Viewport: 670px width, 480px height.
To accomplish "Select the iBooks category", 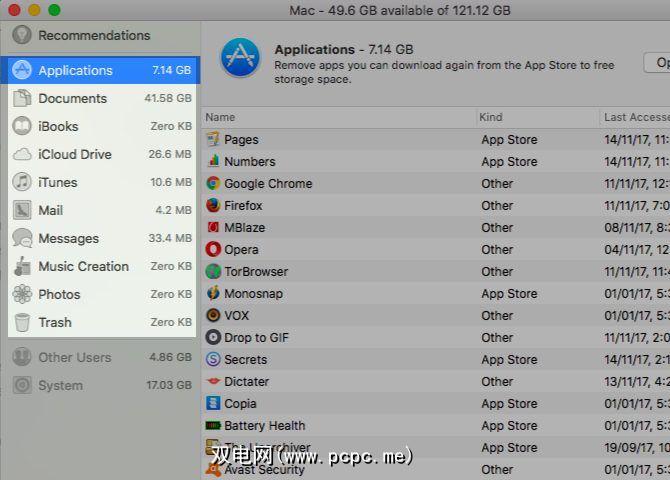I will [x=102, y=126].
